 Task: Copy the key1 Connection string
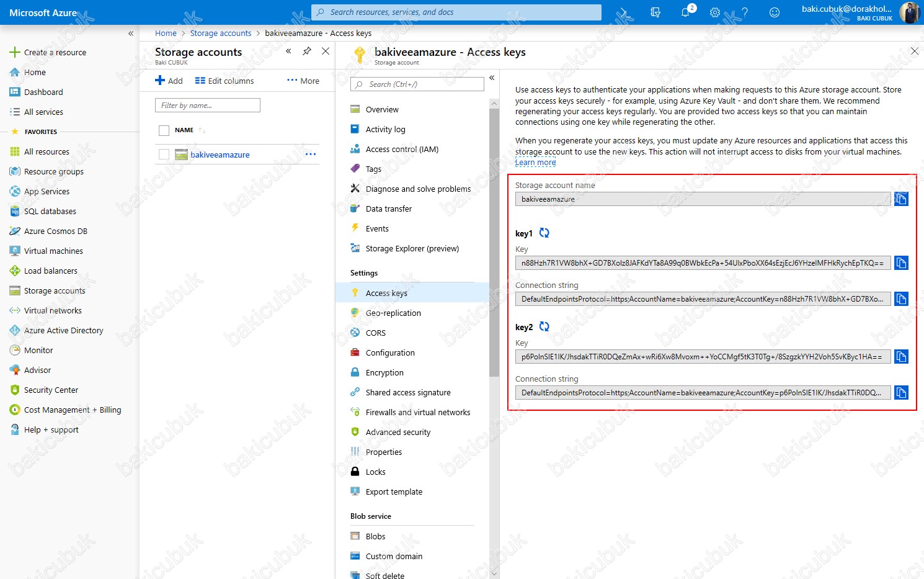(x=901, y=299)
